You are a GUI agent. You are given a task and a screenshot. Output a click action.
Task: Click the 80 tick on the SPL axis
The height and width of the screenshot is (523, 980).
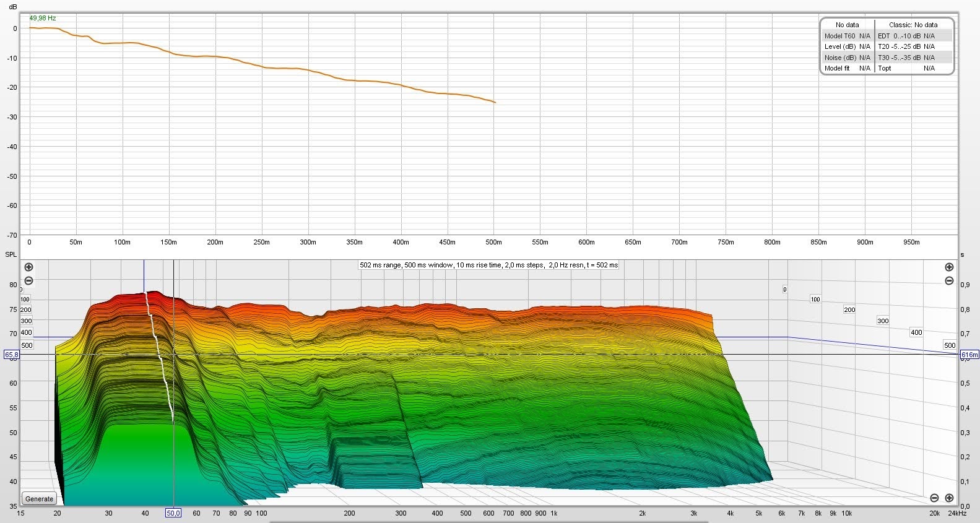13,285
